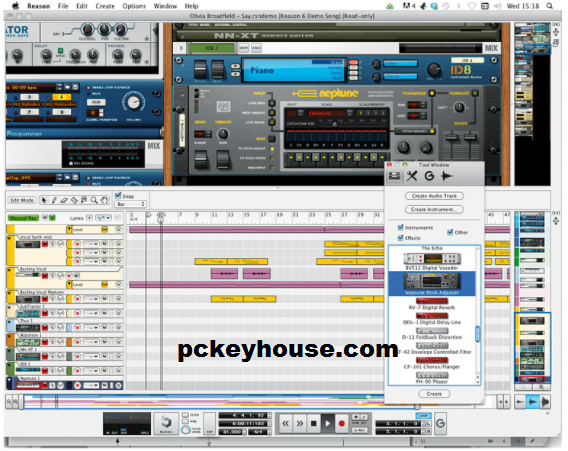
Task: Click Tool Window device list scrollbar
Action: click(x=477, y=334)
